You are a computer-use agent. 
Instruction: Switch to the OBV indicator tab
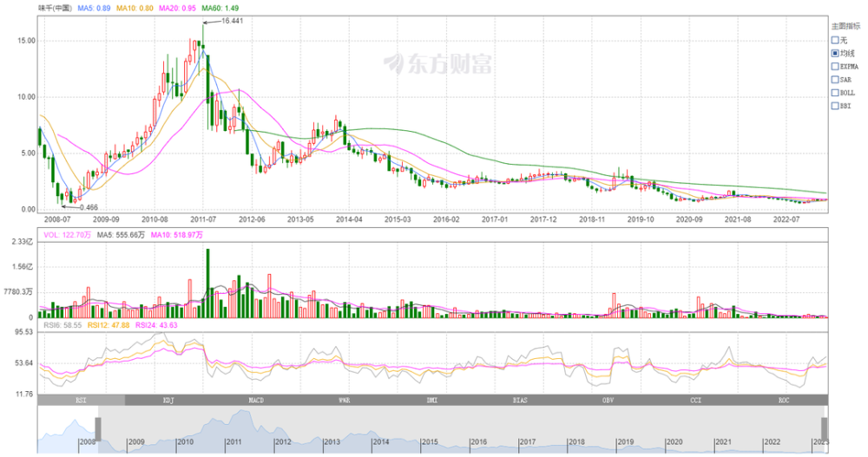608,400
